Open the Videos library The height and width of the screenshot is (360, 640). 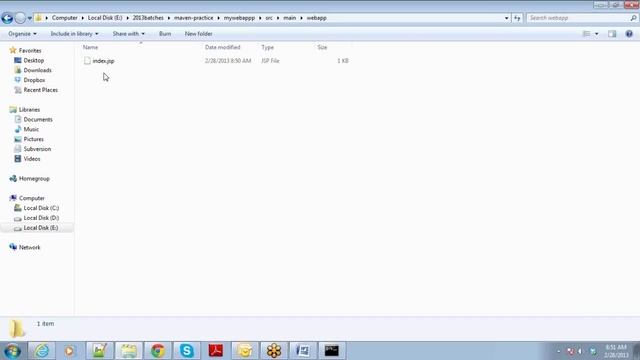click(x=32, y=159)
